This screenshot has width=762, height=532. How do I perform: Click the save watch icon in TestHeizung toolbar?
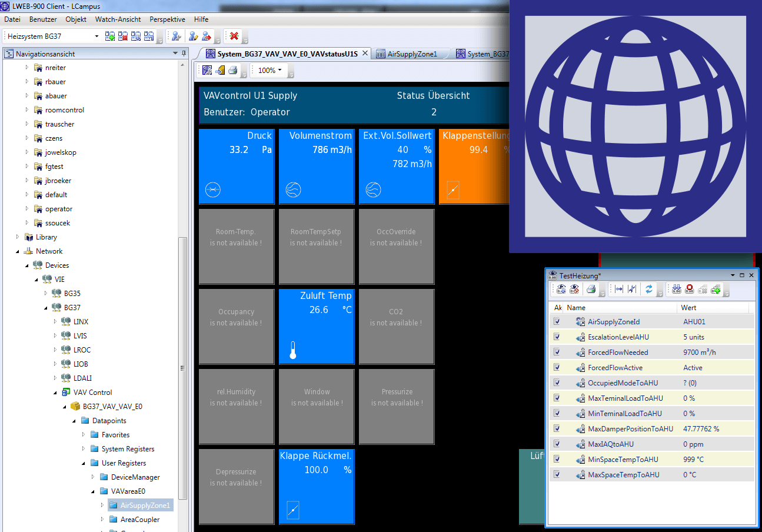(561, 289)
